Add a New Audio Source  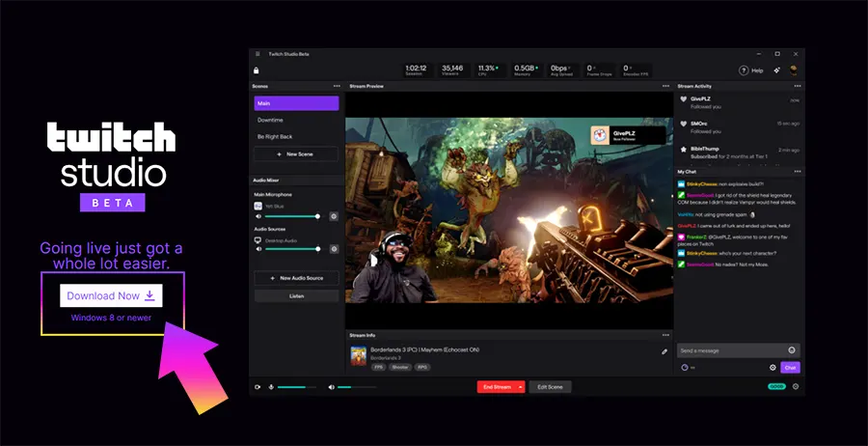[x=296, y=278]
